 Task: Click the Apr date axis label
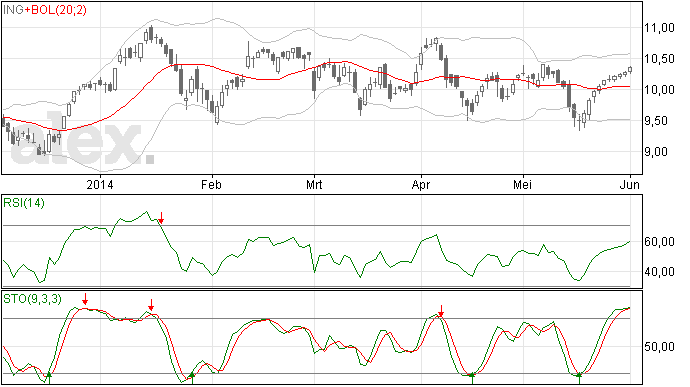(421, 184)
